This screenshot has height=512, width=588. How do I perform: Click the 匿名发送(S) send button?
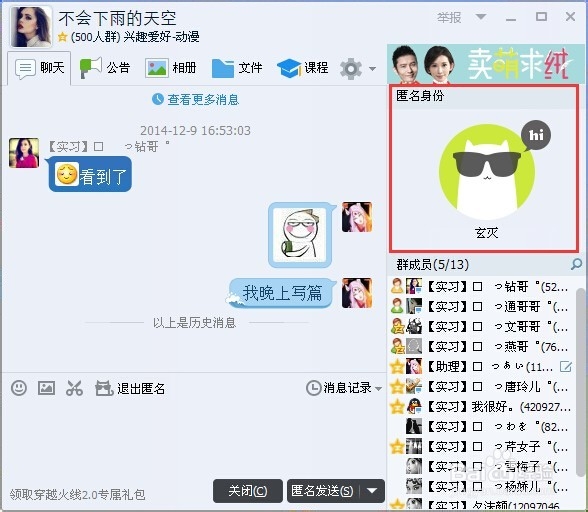pyautogui.click(x=322, y=491)
